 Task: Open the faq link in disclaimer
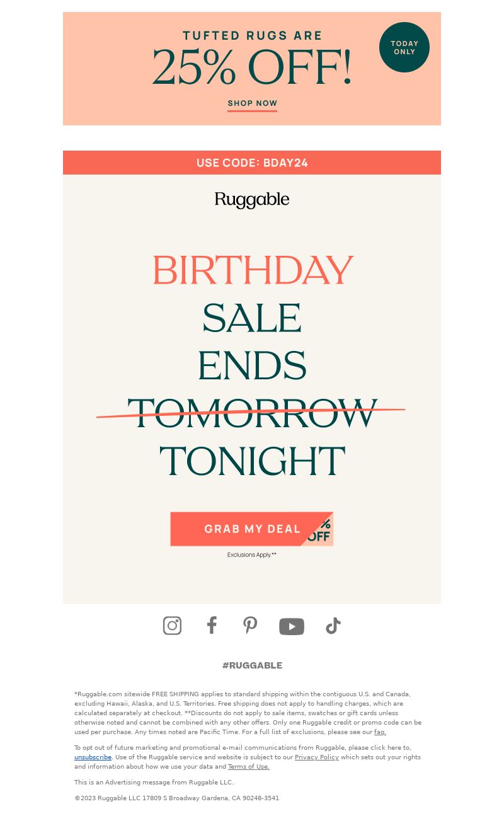(380, 732)
